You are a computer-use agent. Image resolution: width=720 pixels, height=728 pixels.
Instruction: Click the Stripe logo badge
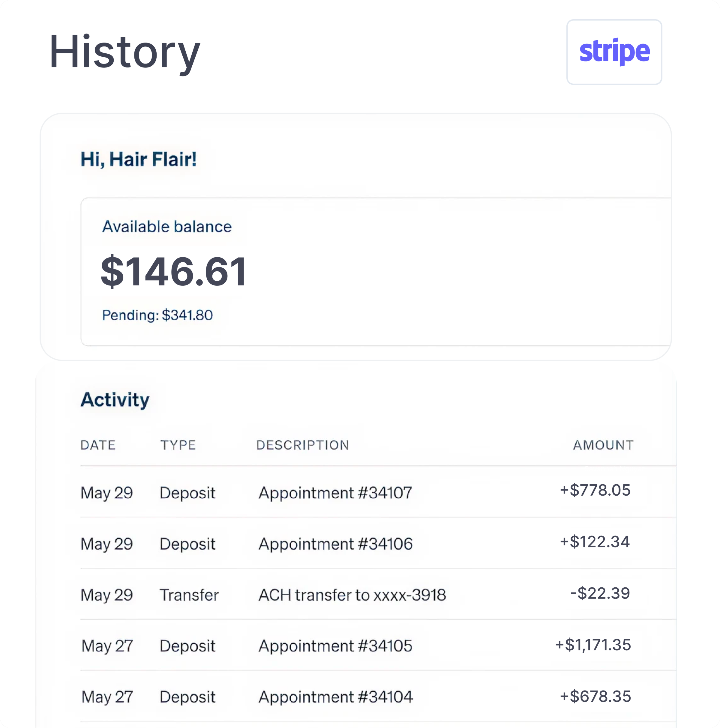click(x=614, y=52)
